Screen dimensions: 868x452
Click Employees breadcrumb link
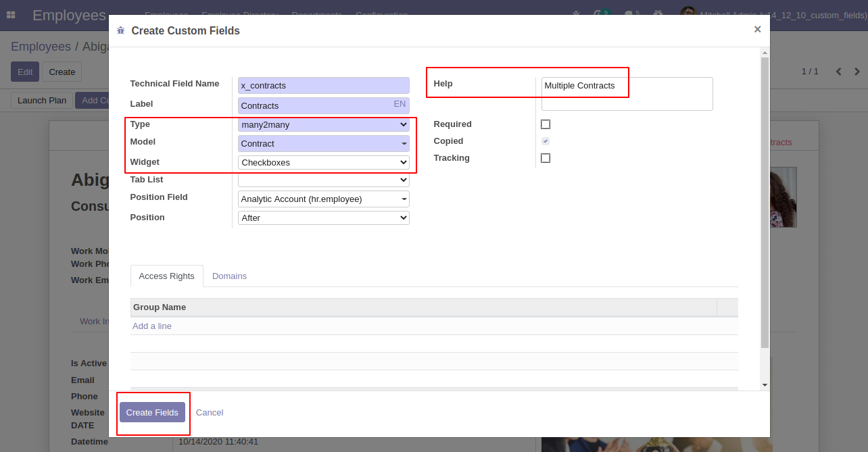pyautogui.click(x=41, y=47)
